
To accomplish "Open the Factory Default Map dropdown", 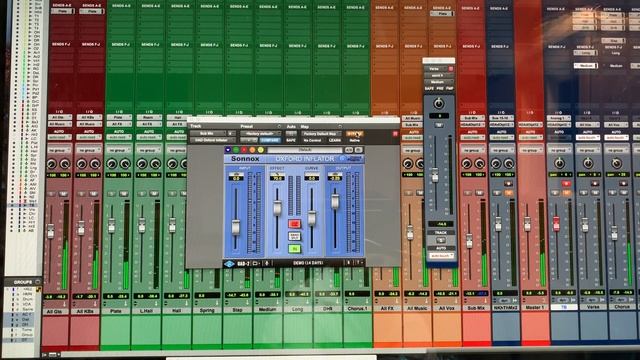I will [321, 133].
